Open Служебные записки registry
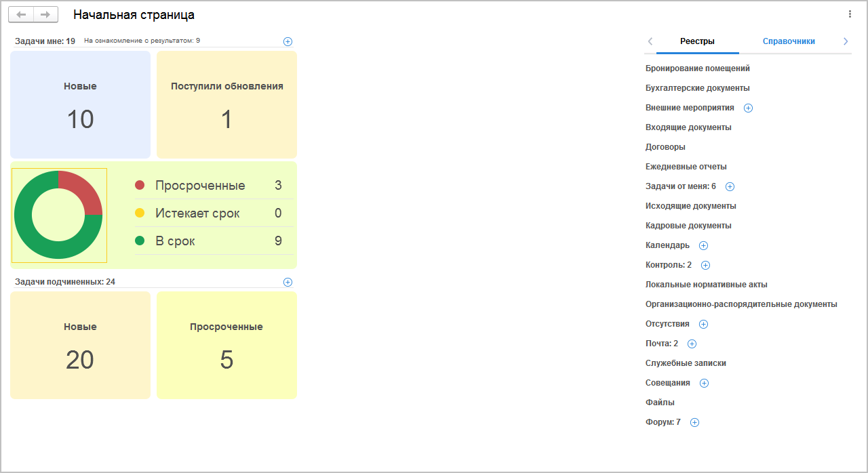Viewport: 868px width, 473px height. point(686,363)
